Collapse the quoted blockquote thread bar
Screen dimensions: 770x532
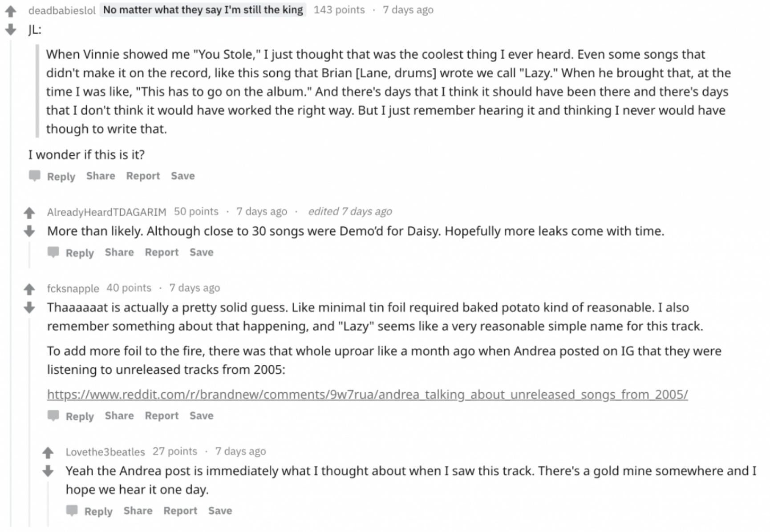point(38,91)
